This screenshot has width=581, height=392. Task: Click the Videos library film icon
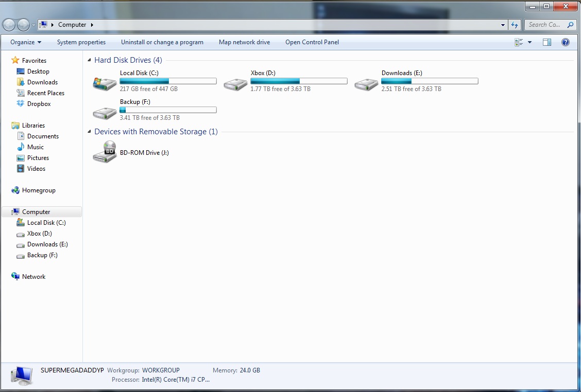21,168
